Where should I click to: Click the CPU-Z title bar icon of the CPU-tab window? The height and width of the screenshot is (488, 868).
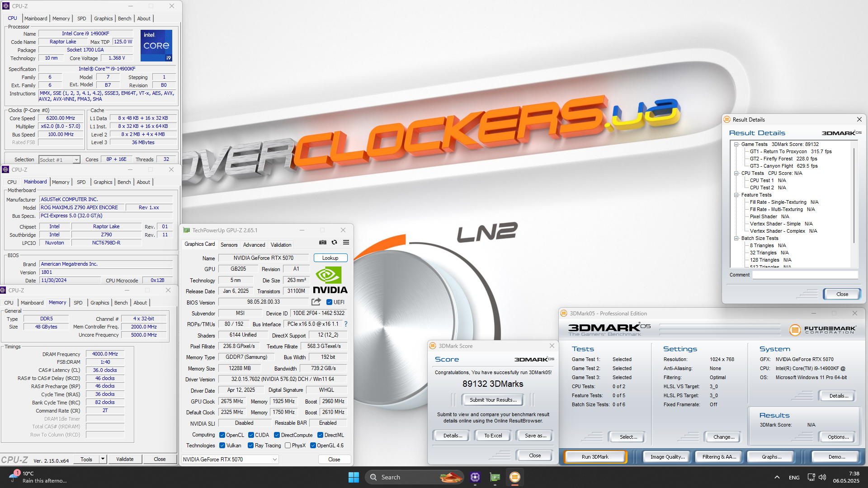coord(6,6)
